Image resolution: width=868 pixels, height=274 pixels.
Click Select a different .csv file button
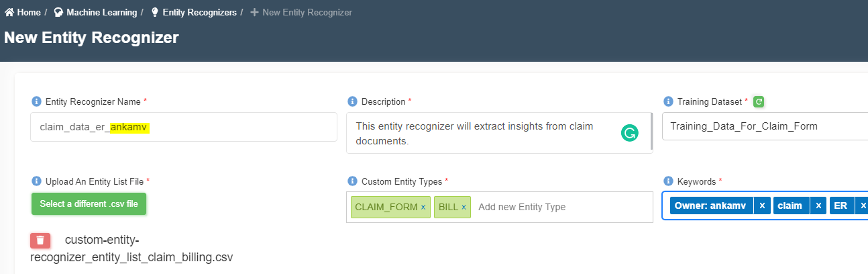pyautogui.click(x=89, y=203)
